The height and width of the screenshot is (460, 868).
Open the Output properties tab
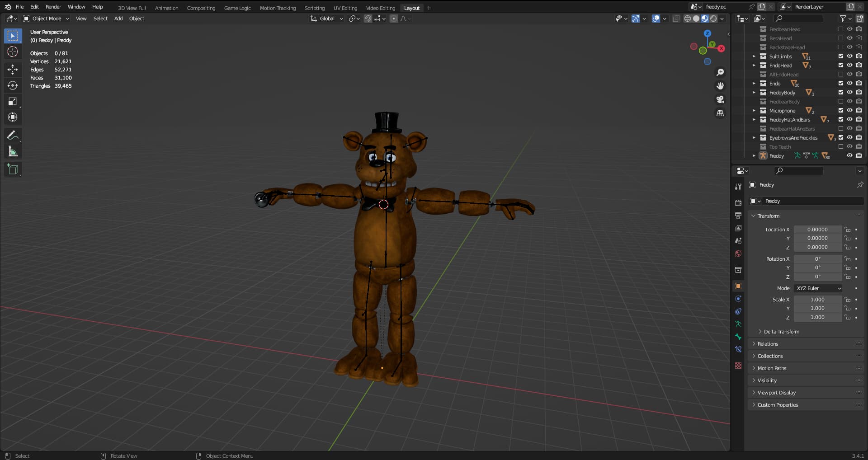pos(738,216)
